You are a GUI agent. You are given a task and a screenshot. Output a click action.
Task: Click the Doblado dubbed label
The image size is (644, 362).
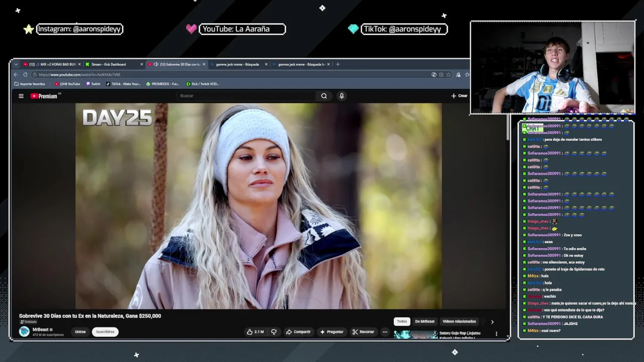28,322
